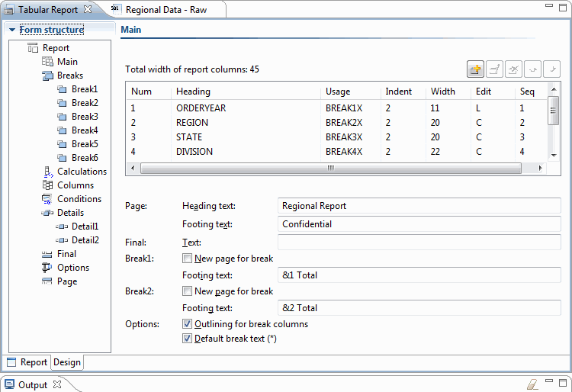
Task: Select the Break3 node icon
Action: 62,117
